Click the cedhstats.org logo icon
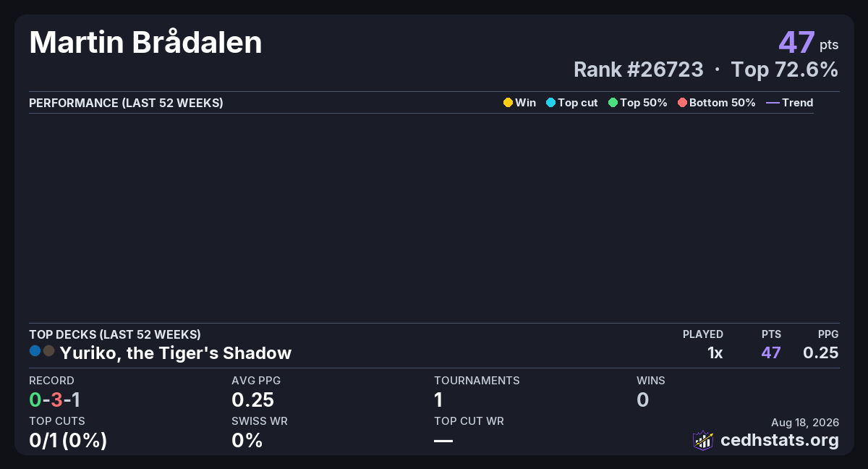Screen dimensions: 868x469 tap(703, 440)
